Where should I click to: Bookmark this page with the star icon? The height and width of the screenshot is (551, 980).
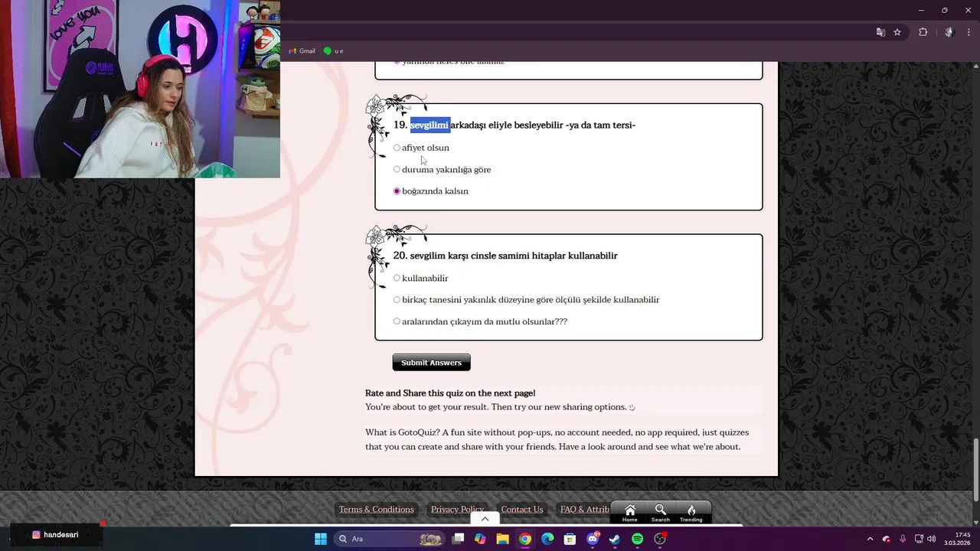(897, 32)
